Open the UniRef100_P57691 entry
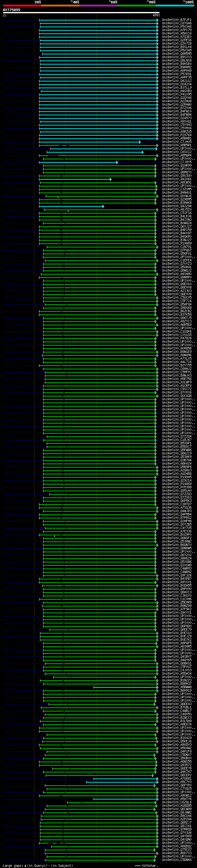 tap(176, 74)
